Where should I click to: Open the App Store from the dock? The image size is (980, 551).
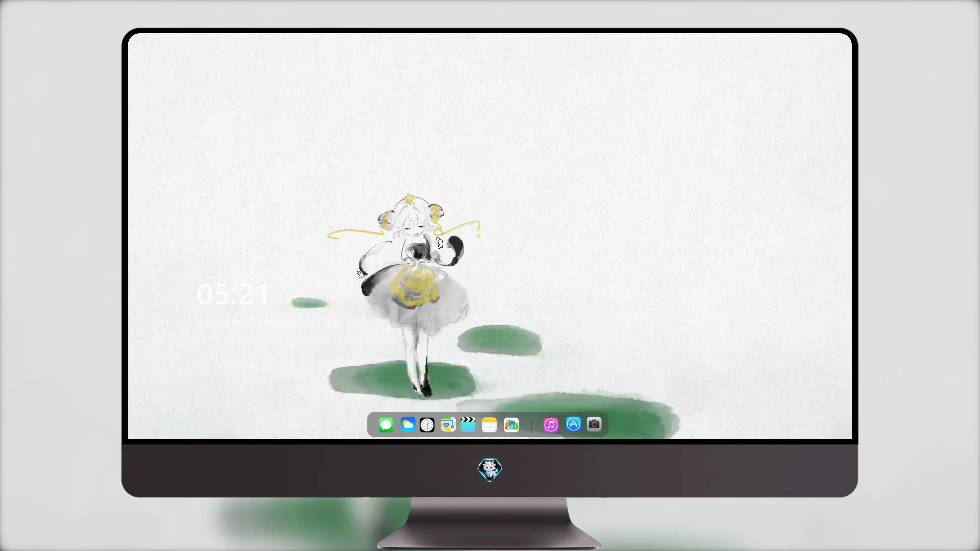(573, 424)
